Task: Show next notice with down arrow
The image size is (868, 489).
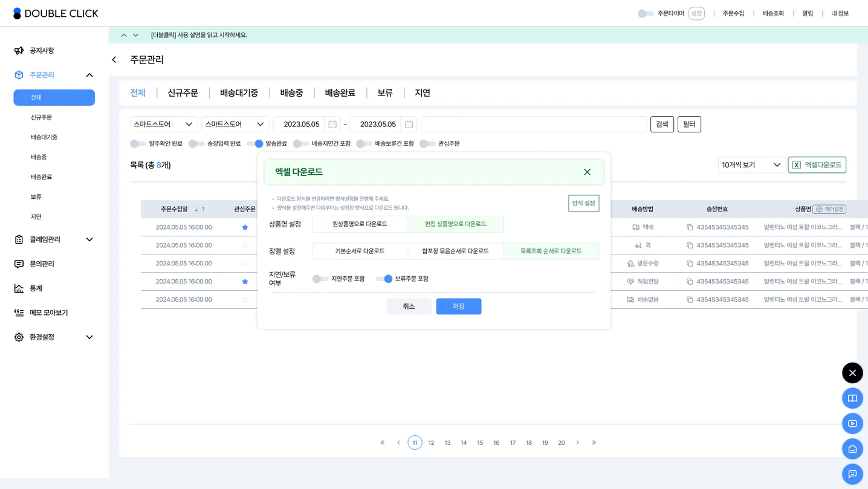Action: coord(135,35)
